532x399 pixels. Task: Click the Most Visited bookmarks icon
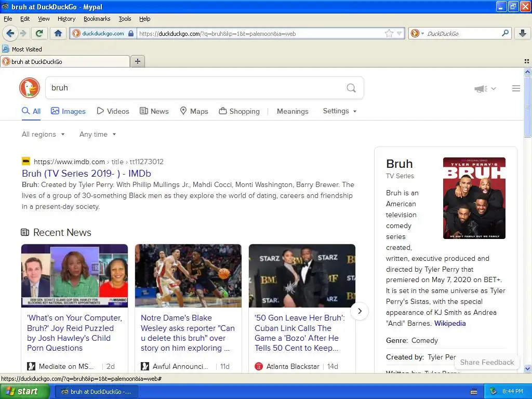click(x=5, y=49)
